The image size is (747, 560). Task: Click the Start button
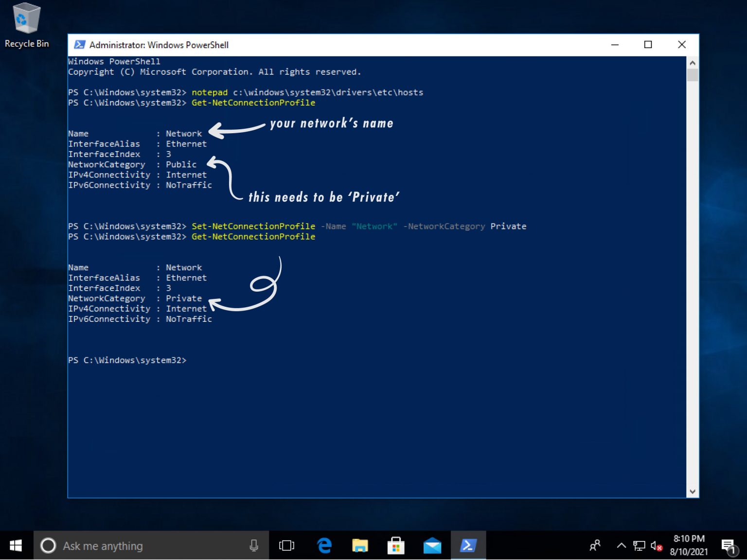coord(15,545)
